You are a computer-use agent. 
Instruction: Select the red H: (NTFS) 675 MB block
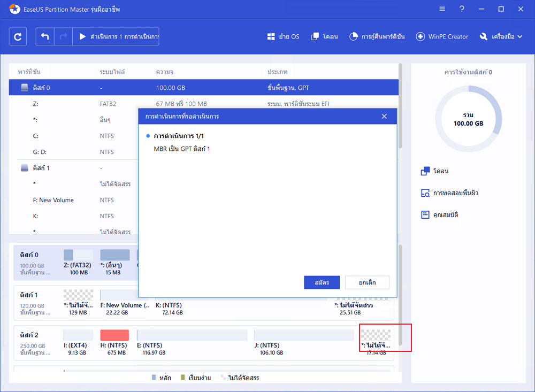pyautogui.click(x=114, y=342)
